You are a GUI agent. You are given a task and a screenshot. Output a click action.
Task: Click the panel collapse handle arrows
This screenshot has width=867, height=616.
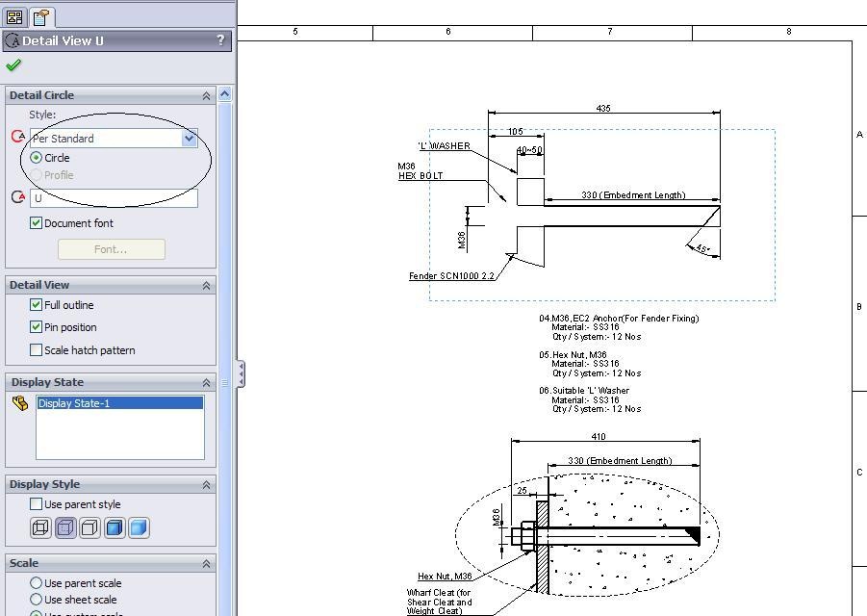coord(242,374)
